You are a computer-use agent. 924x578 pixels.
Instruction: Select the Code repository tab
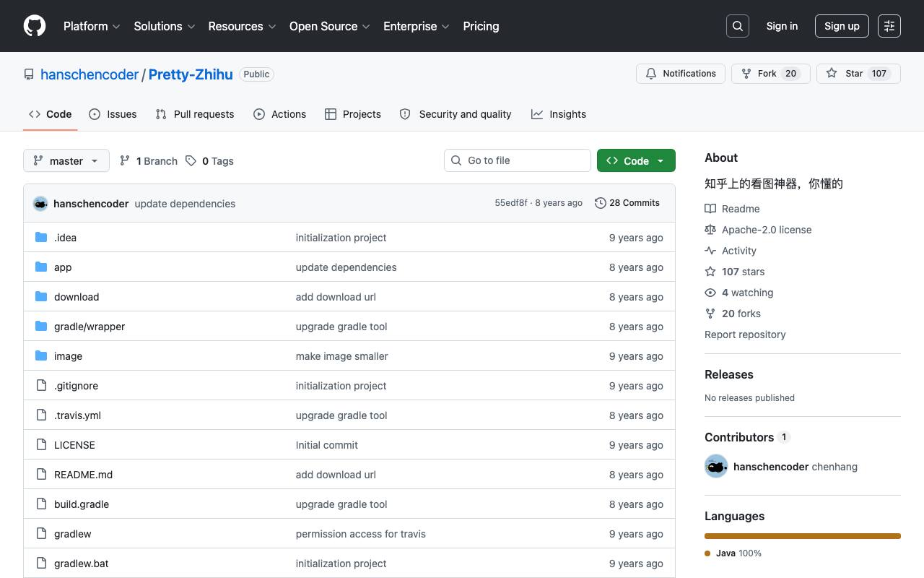[51, 114]
